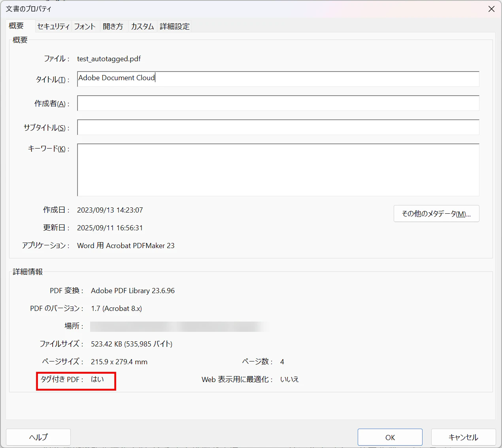
Task: Open the カスタム tab
Action: 142,26
